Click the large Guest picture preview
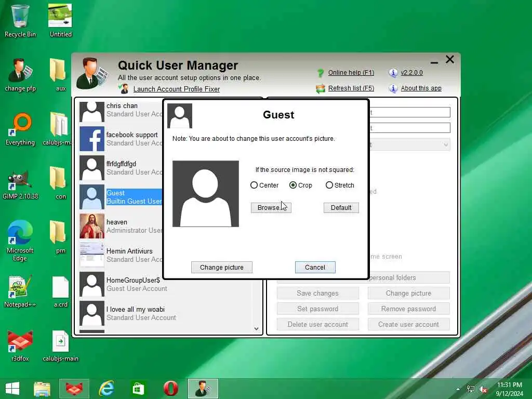Screen dimensions: 532x399 [x=206, y=194]
